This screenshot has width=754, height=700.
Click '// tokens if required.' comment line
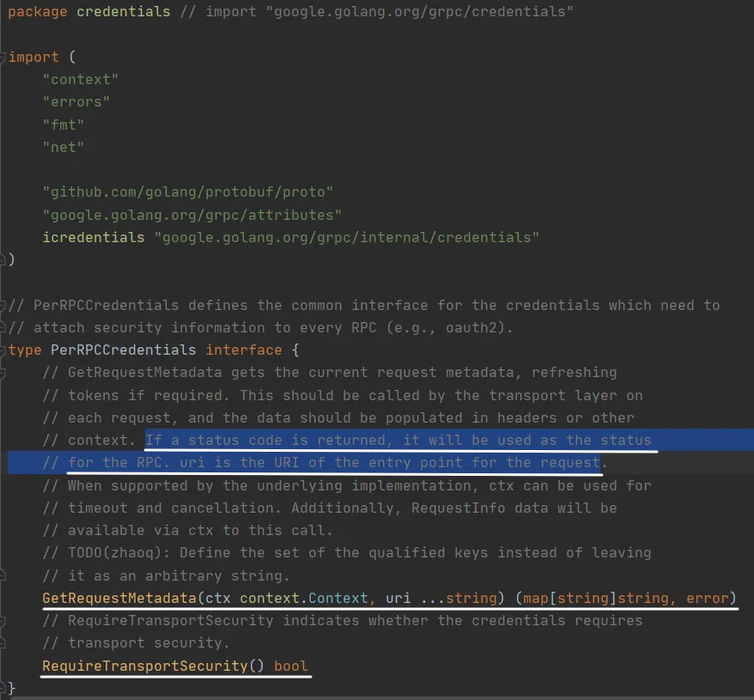[x=343, y=395]
